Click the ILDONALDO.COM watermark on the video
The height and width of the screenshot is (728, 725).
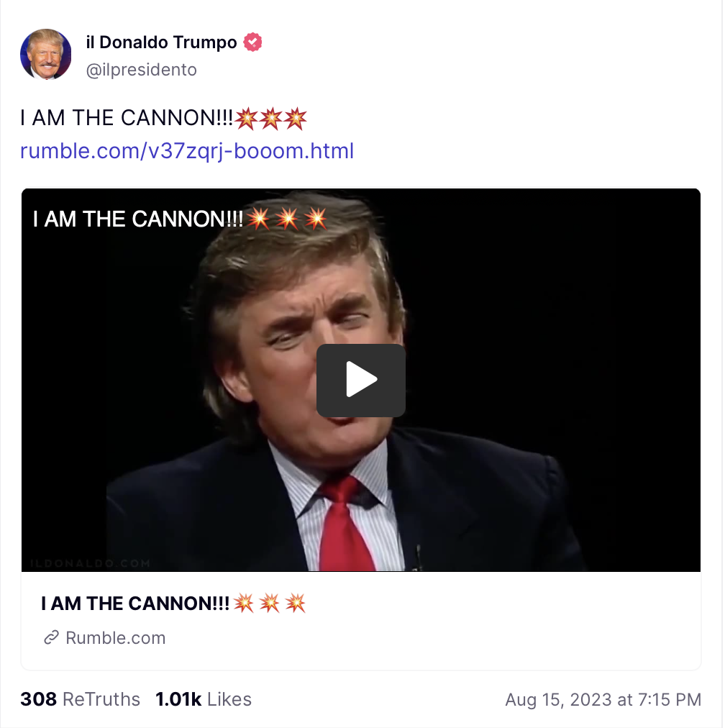coord(91,564)
